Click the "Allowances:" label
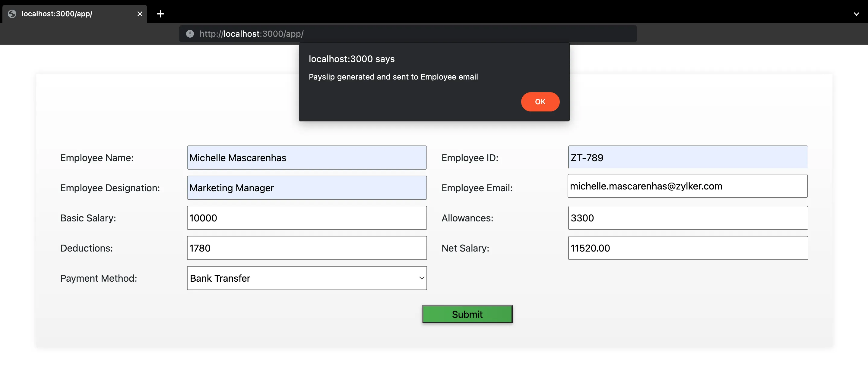The height and width of the screenshot is (385, 868). tap(467, 218)
